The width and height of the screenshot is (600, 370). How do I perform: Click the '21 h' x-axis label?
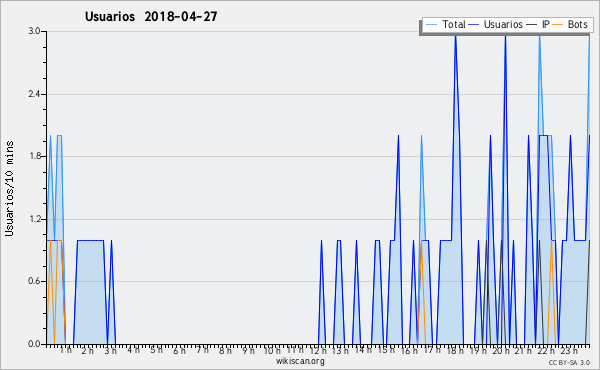click(523, 350)
